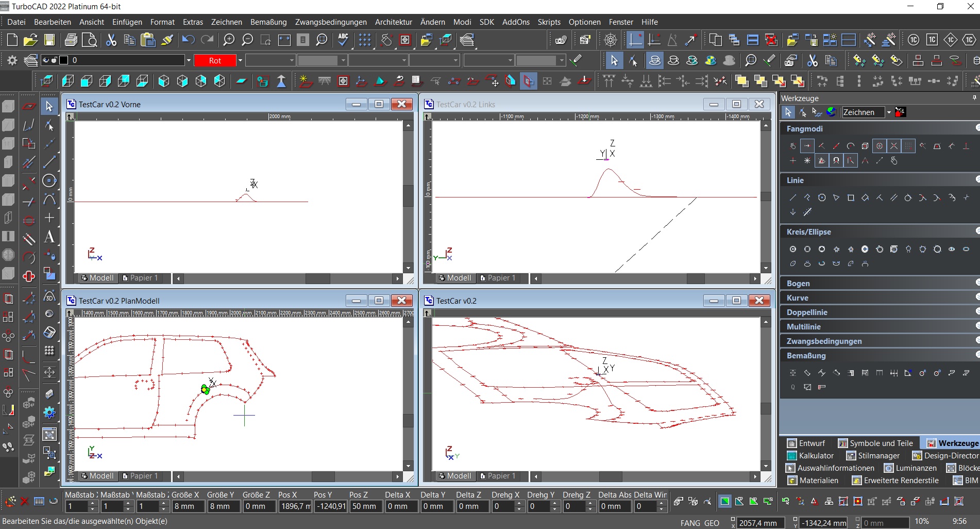Click vertical scrollbar in PlanModell window

click(408, 393)
